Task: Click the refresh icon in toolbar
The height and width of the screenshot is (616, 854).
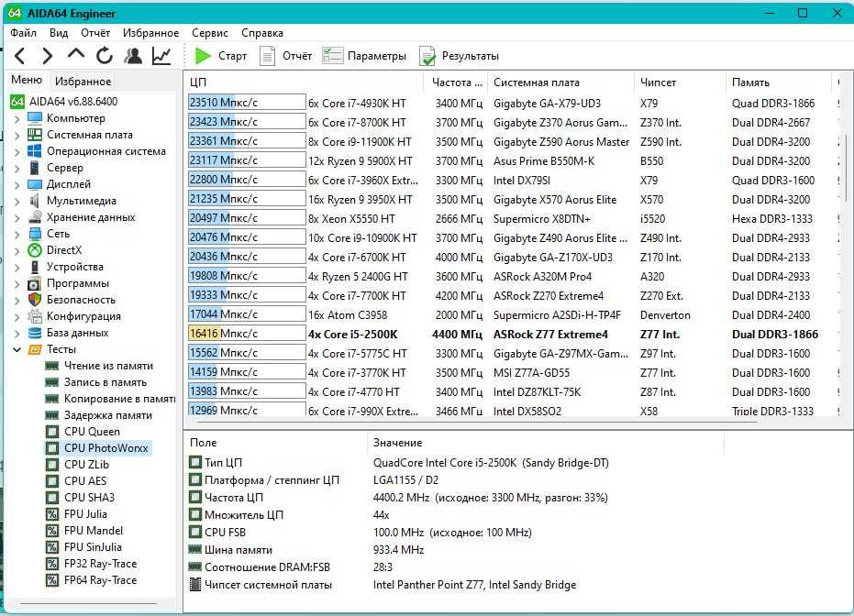Action: 104,56
